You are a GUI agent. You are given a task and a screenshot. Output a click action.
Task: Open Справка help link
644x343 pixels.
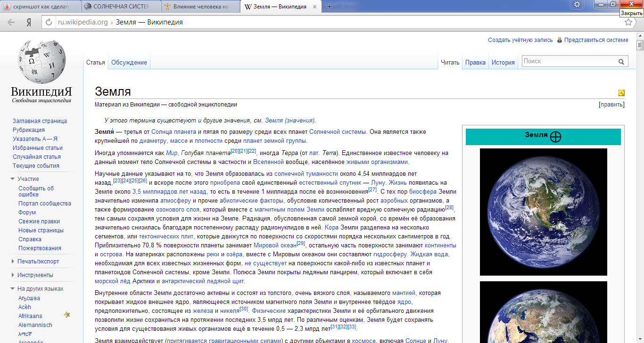[30, 239]
